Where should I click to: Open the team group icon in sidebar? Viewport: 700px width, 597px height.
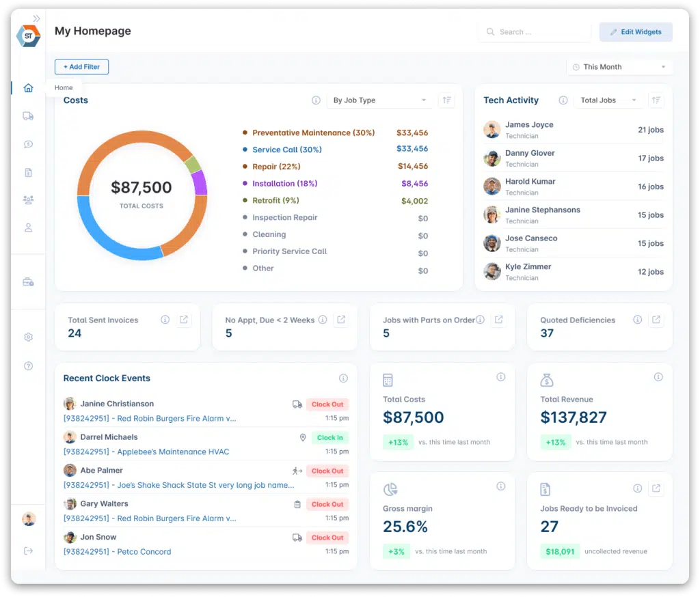click(28, 200)
